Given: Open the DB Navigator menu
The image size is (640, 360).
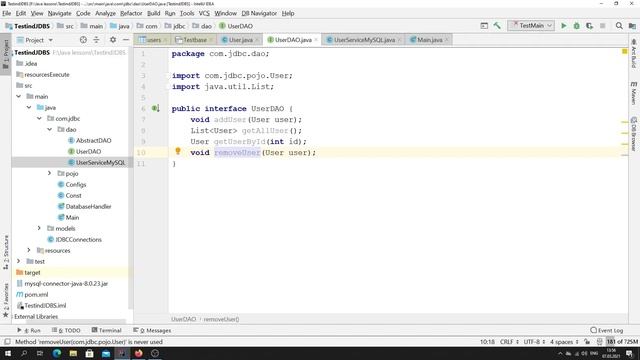Looking at the screenshot, I should coord(259,13).
